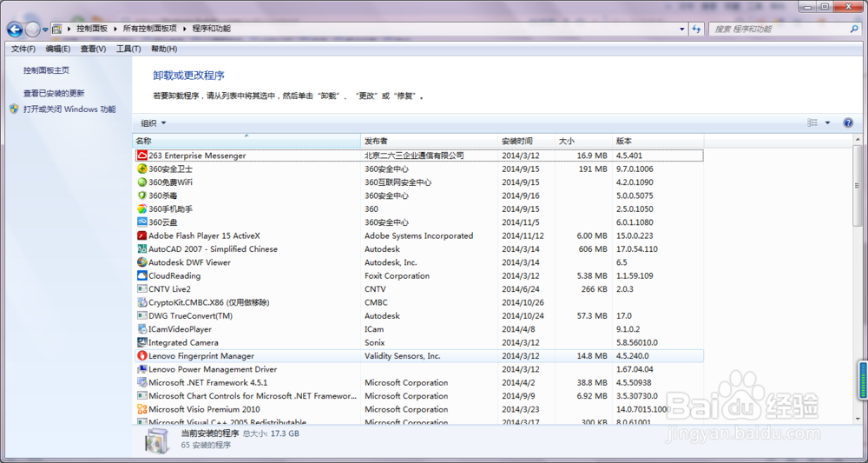The image size is (868, 463).
Task: Click the size cell 57.3 MB
Action: coord(592,315)
